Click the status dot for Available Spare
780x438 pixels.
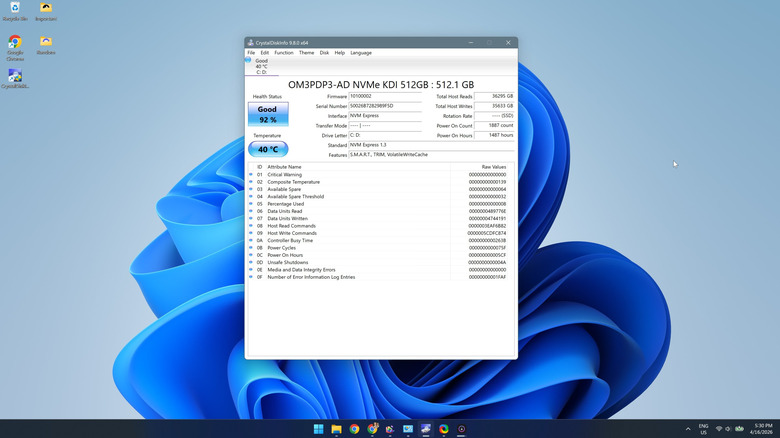[251, 189]
